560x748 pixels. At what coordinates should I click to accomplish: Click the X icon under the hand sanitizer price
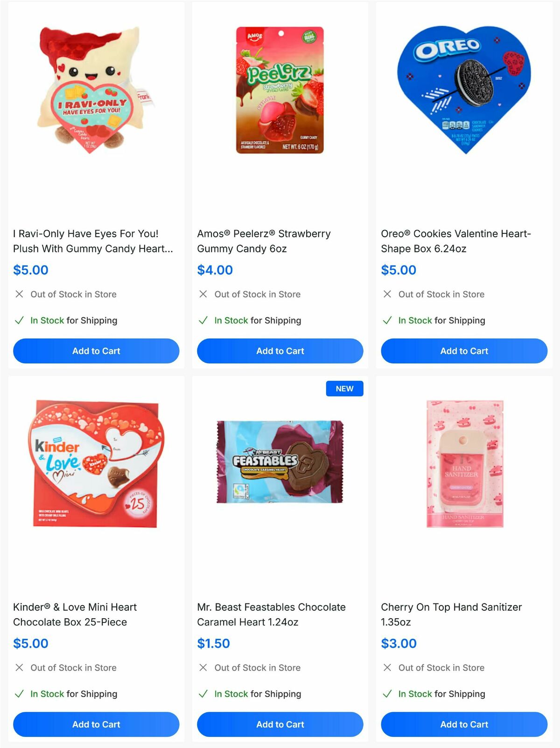click(386, 668)
